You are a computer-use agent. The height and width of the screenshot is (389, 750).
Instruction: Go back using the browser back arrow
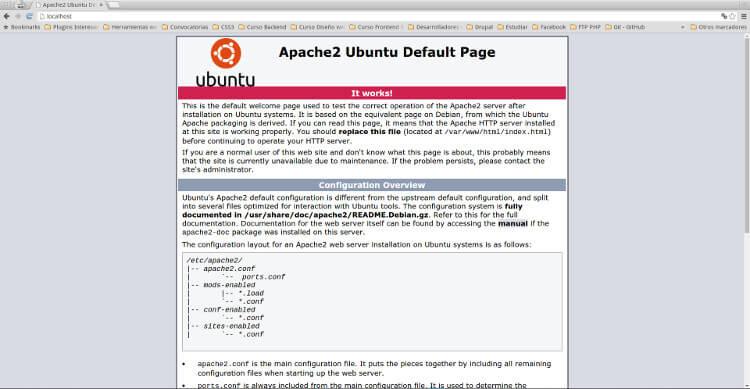pos(7,16)
